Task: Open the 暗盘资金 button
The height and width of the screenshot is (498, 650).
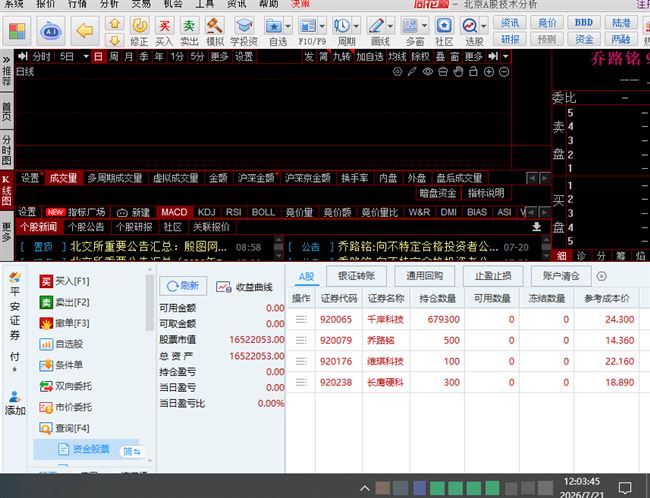Action: (x=438, y=193)
